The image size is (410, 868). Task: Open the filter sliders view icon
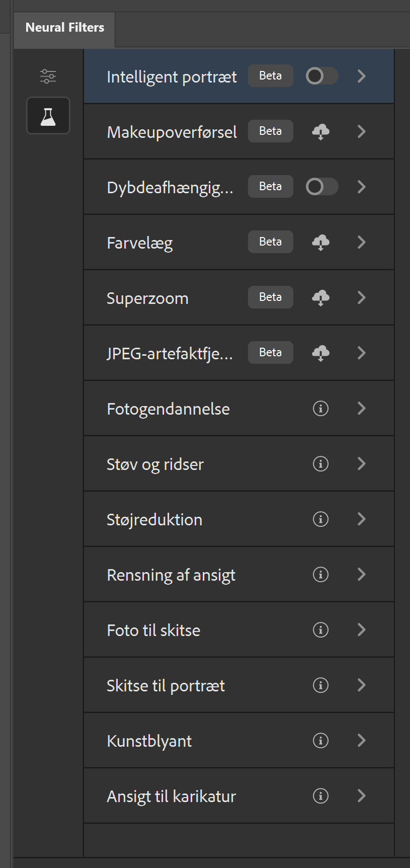point(48,76)
